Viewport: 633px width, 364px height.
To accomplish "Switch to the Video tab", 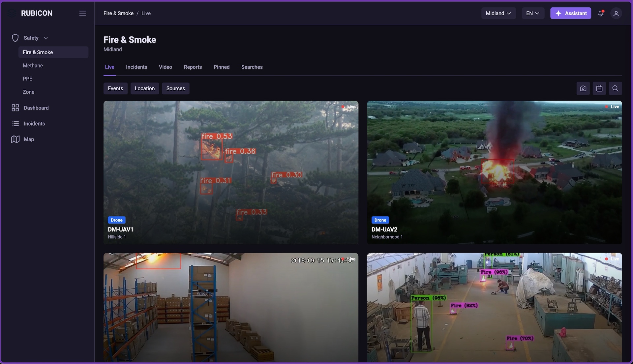I will [166, 67].
